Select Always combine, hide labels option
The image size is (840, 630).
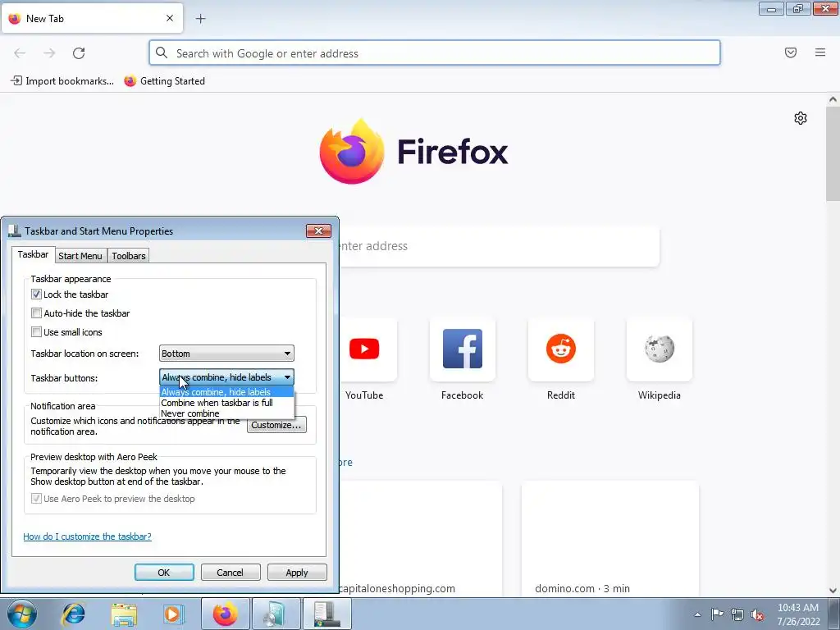tap(226, 392)
